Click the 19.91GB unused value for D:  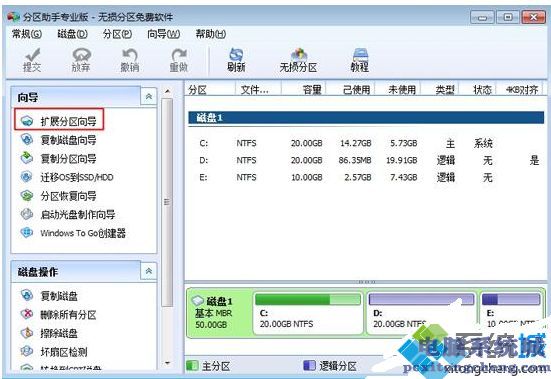[x=402, y=161]
